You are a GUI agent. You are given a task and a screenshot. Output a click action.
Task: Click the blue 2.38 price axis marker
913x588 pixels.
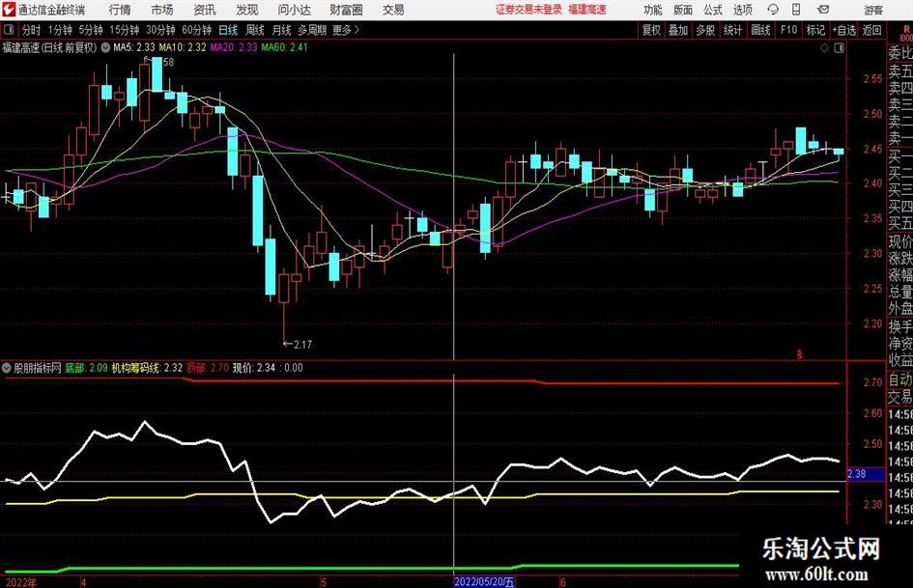coord(866,474)
